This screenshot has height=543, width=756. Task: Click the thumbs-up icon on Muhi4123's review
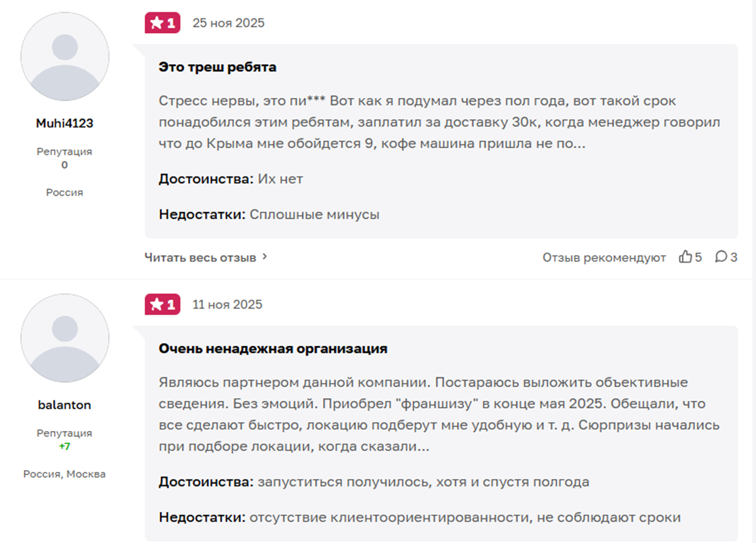[x=685, y=257]
